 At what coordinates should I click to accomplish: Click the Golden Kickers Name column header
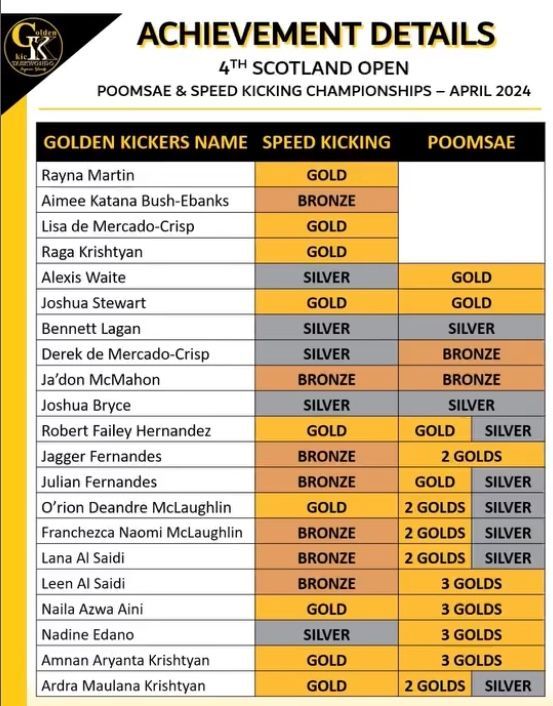pyautogui.click(x=145, y=142)
